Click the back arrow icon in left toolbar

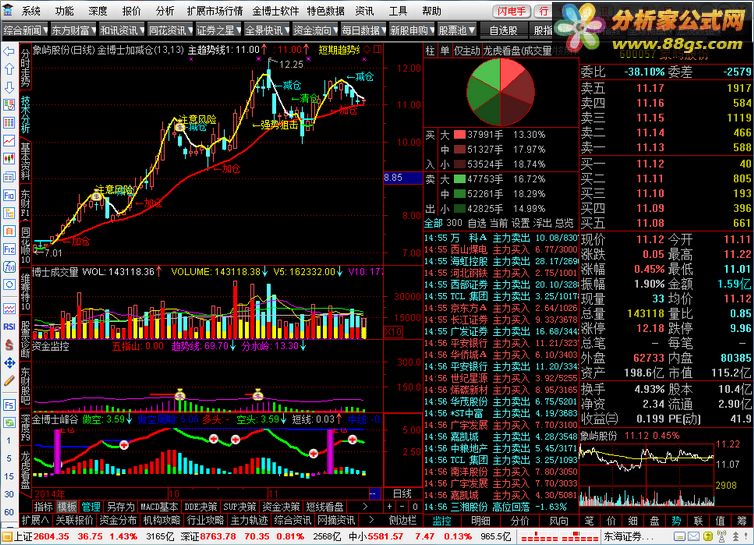tap(9, 51)
